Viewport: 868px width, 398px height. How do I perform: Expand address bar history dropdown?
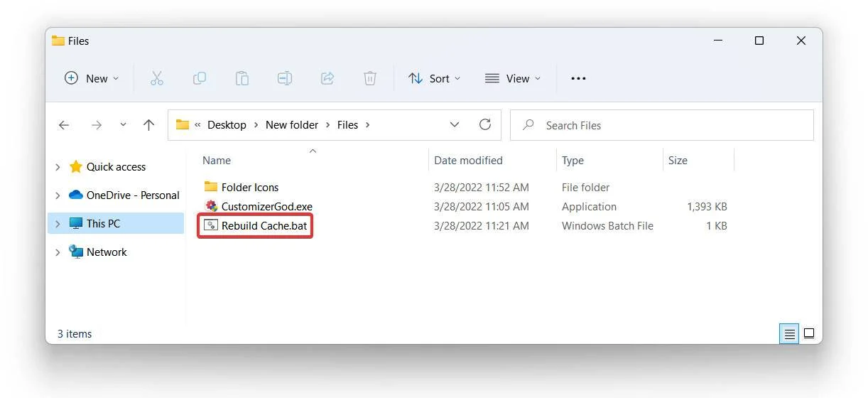coord(455,124)
